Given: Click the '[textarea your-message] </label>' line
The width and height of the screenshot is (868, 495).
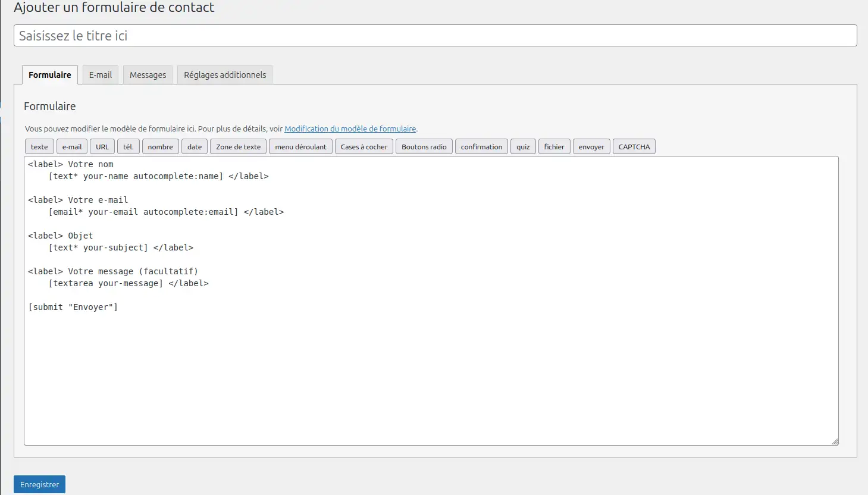Looking at the screenshot, I should (129, 283).
